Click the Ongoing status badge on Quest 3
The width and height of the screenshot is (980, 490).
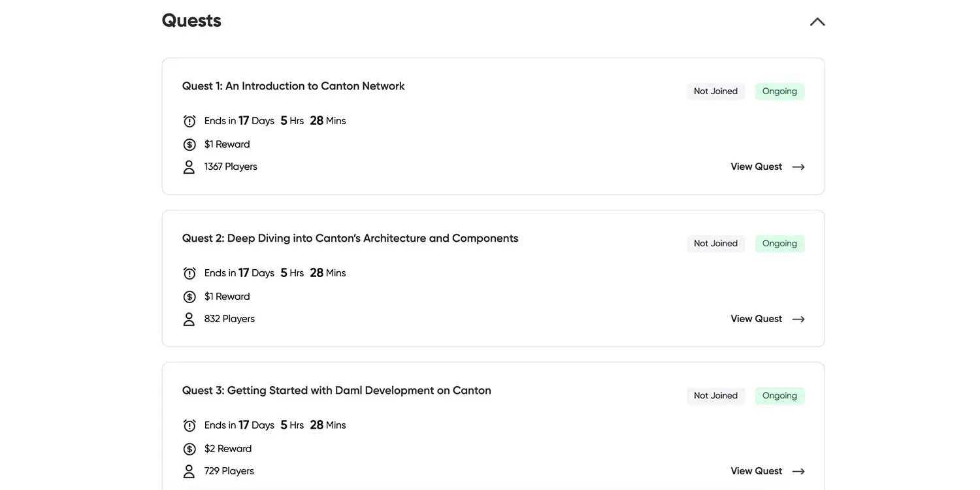point(779,396)
